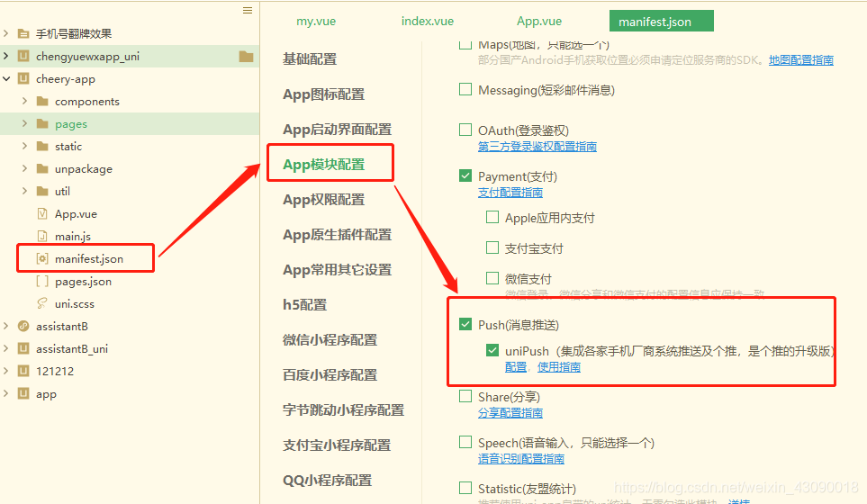This screenshot has width=867, height=504.
Task: Select pages.json in the project tree
Action: coord(83,282)
